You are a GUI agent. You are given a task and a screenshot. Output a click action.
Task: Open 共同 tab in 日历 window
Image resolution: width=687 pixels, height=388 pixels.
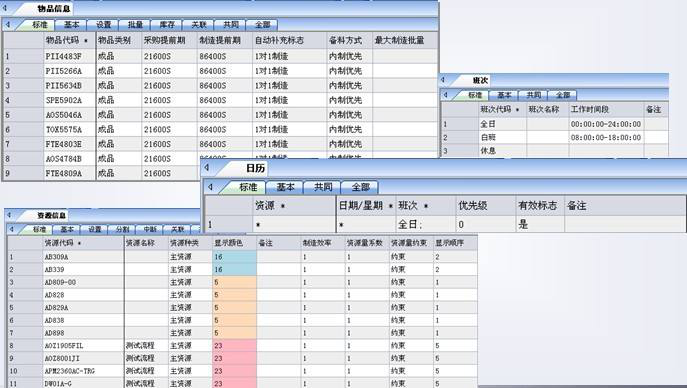[323, 187]
